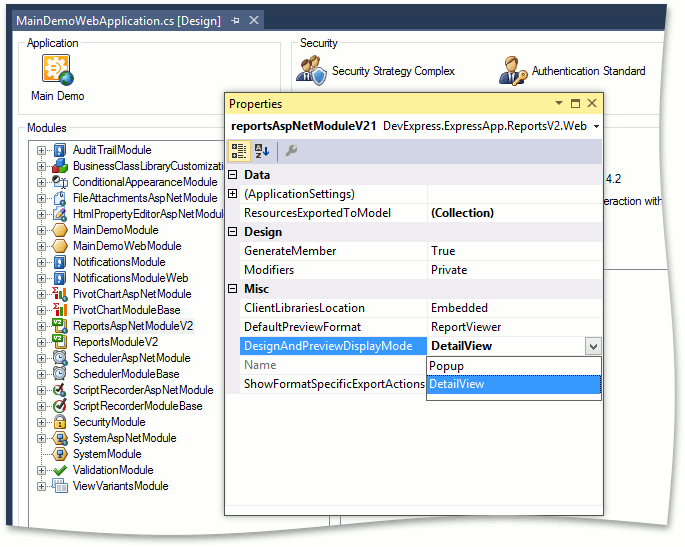Click the MainDemoModule hexagon icon

coord(60,230)
